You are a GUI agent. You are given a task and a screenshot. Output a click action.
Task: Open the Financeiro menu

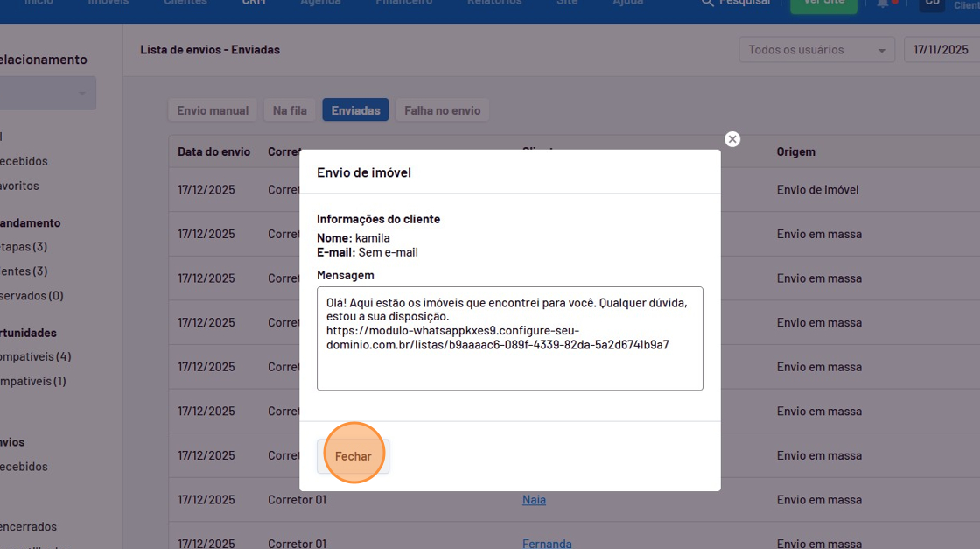click(x=403, y=4)
